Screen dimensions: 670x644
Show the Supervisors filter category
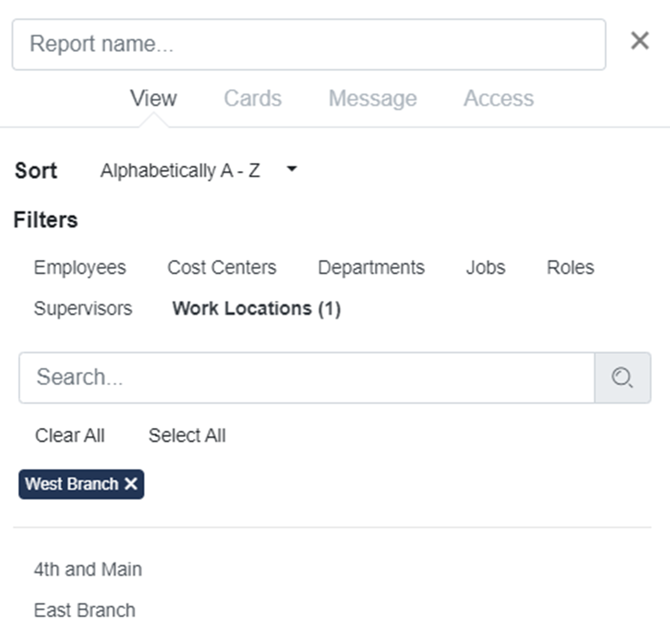[x=83, y=308]
